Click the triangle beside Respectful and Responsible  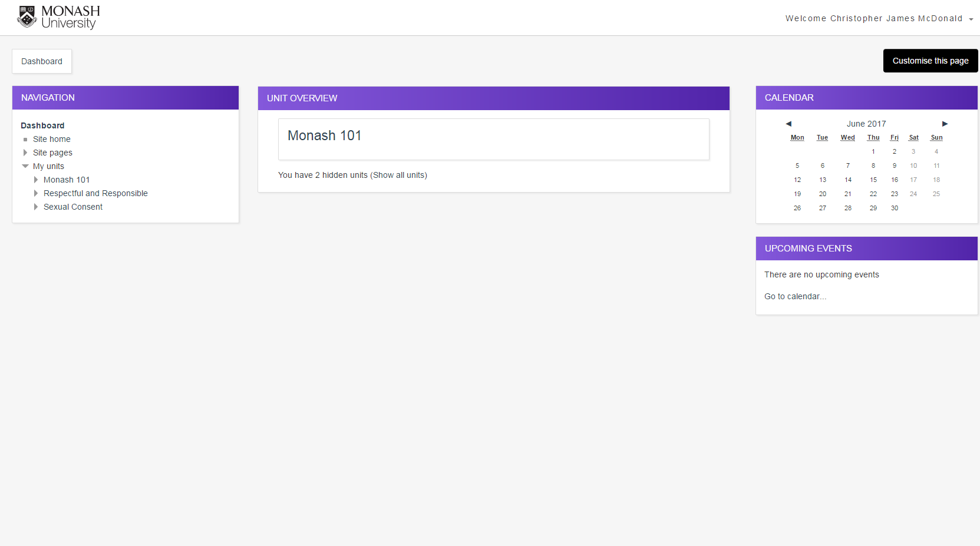pyautogui.click(x=36, y=193)
